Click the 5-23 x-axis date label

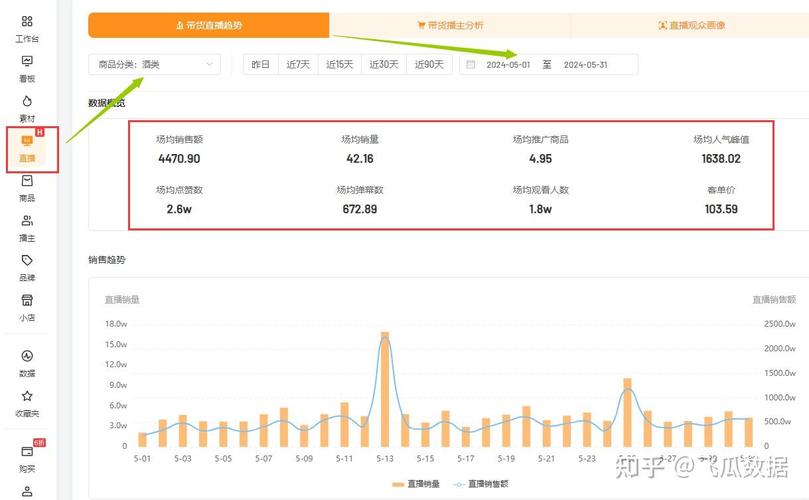[587, 458]
